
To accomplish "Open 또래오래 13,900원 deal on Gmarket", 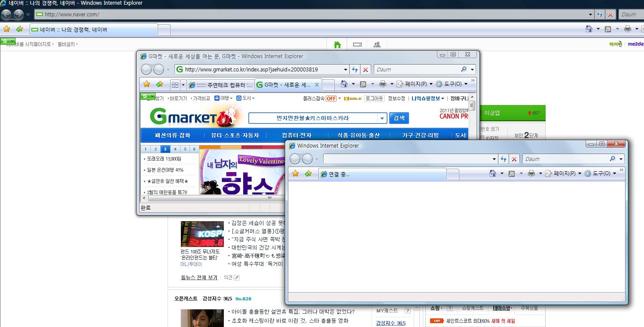I will click(x=164, y=159).
